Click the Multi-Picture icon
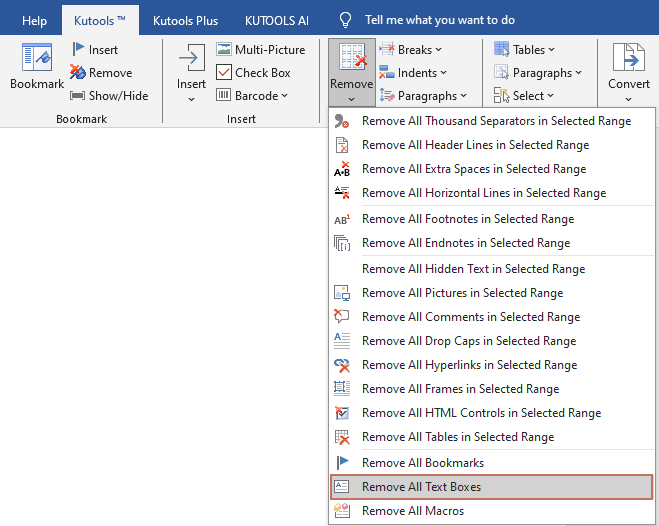The height and width of the screenshot is (526, 659). pos(224,49)
